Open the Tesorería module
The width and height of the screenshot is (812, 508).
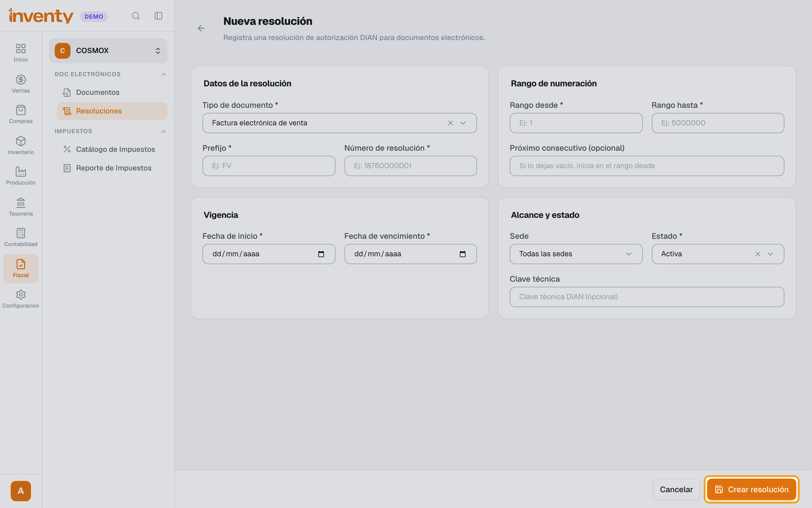21,207
